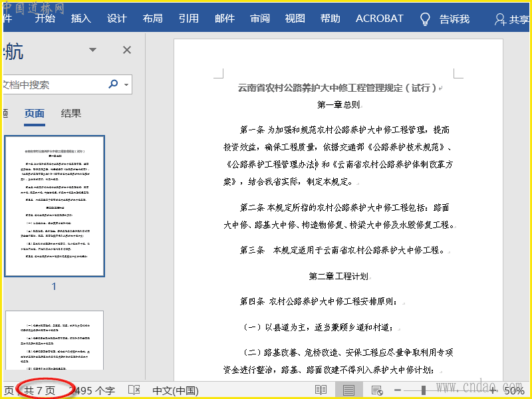Screen dimensions: 532x399
Task: Open navigation pane options dropdown arrow
Action: (92, 50)
